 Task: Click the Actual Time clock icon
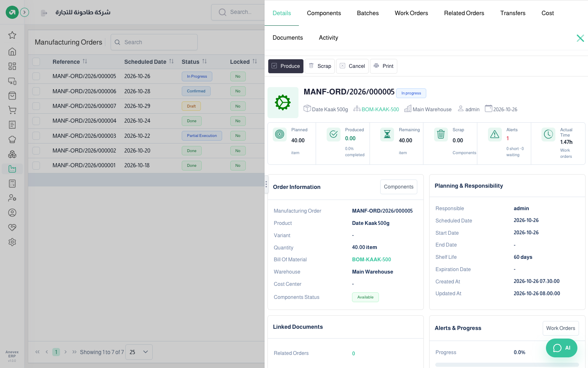[548, 134]
